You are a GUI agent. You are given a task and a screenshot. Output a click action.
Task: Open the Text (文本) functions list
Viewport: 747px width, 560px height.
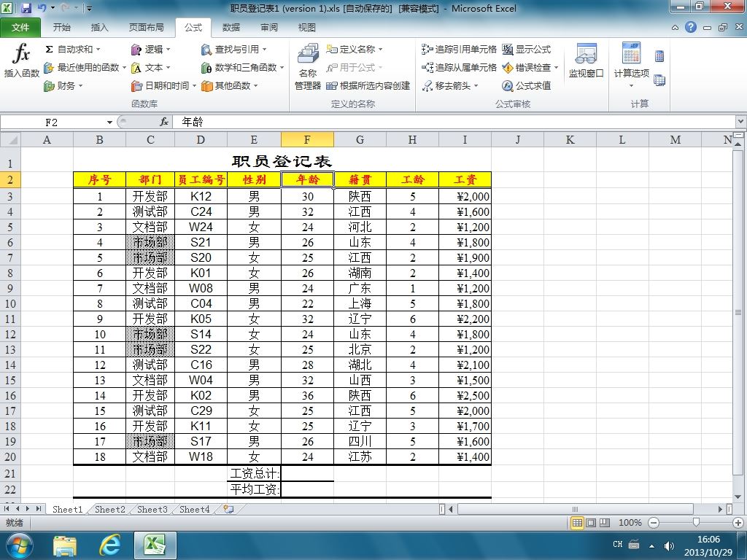pos(150,68)
